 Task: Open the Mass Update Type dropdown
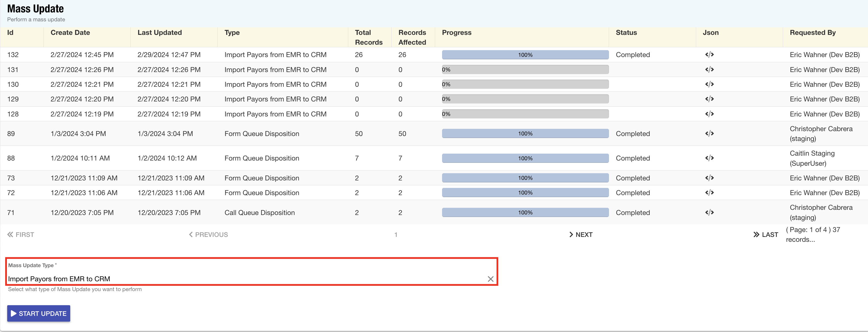click(246, 279)
